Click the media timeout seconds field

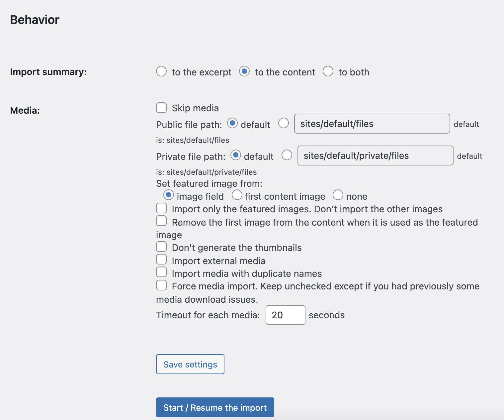(286, 315)
